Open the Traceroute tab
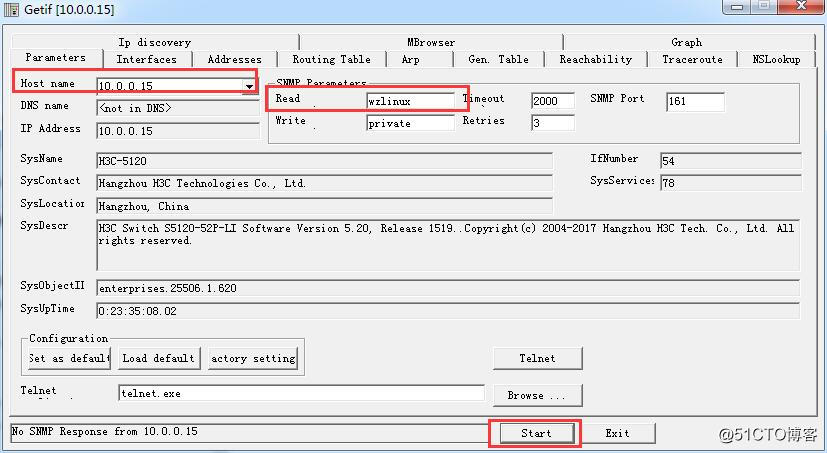The height and width of the screenshot is (453, 827). coord(693,59)
